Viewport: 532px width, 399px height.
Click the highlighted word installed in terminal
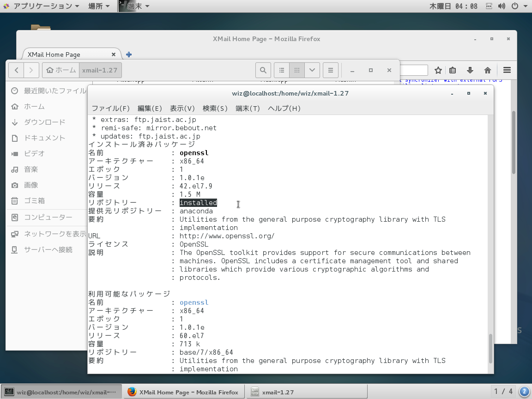[x=198, y=203]
